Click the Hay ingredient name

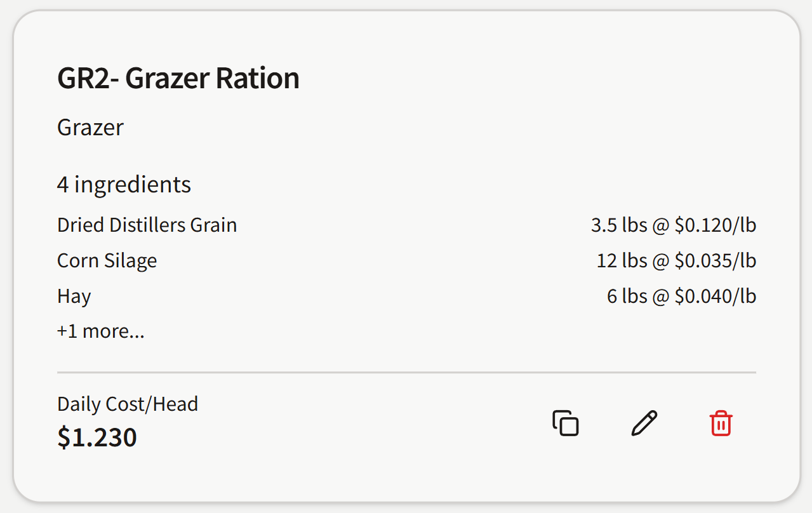(x=74, y=296)
